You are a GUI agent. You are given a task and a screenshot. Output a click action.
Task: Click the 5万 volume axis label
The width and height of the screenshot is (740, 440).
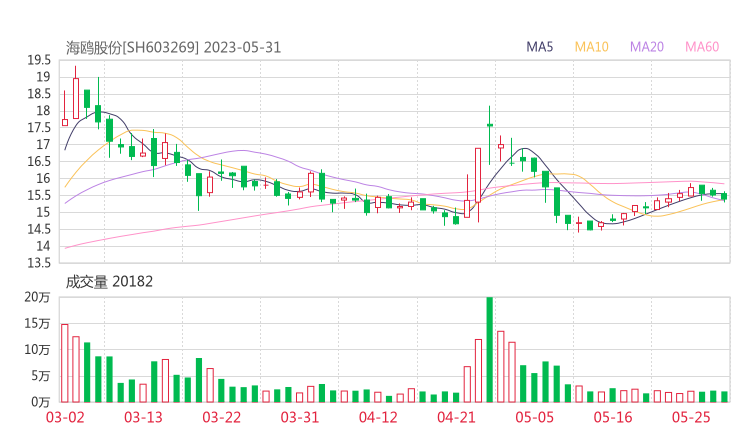(41, 376)
